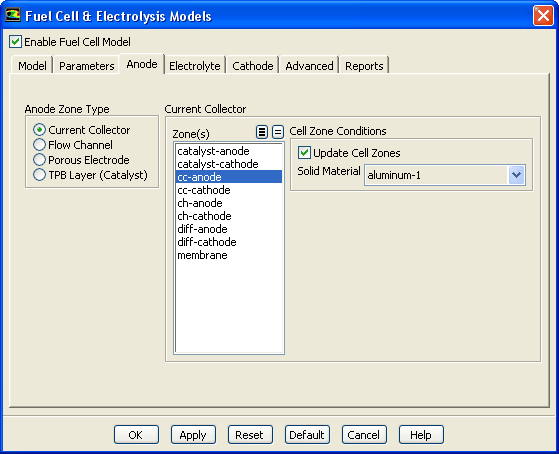559x454 pixels.
Task: Uncheck Update Cell Zones
Action: (x=304, y=153)
